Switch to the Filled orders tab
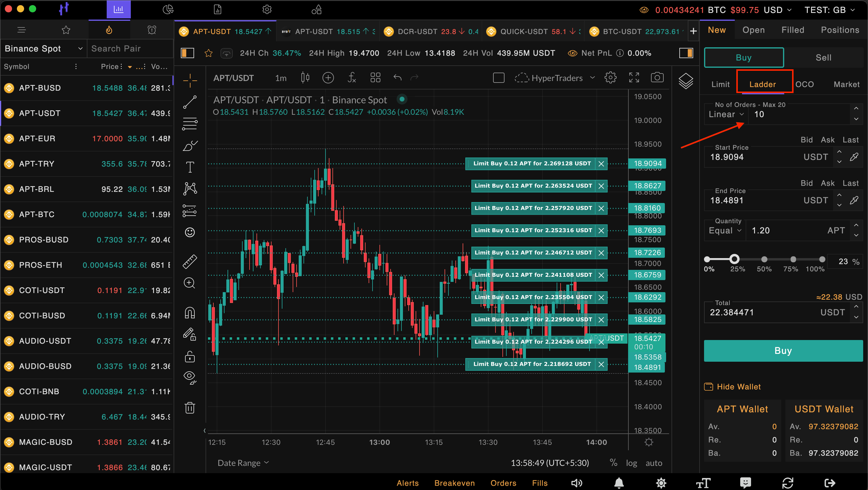868x490 pixels. (793, 30)
